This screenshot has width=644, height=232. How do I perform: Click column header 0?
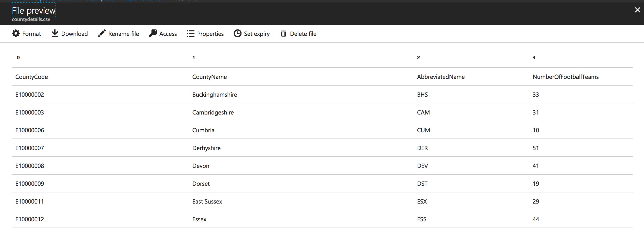point(18,58)
